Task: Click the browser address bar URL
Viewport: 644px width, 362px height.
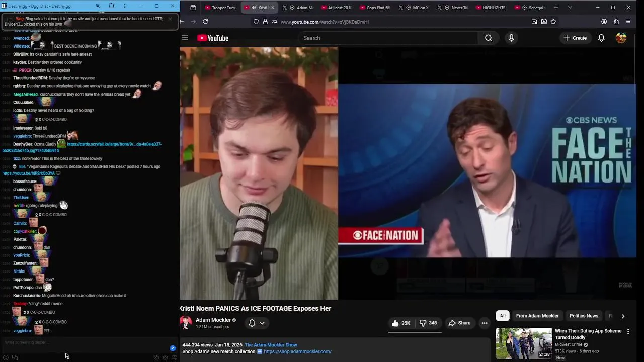Action: pos(325,22)
